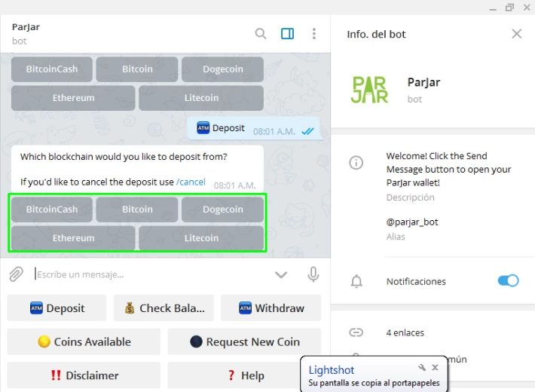Click the Welcome description text
535x392 pixels.
[448, 170]
